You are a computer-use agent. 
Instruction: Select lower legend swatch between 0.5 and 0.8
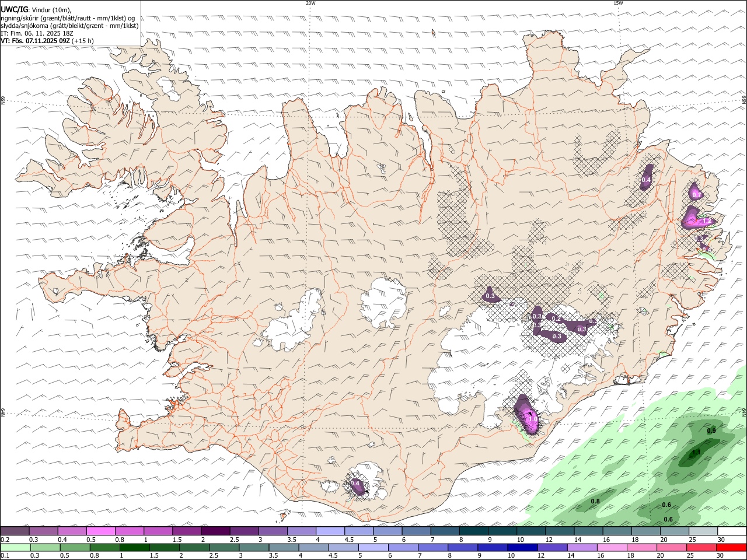point(75,547)
